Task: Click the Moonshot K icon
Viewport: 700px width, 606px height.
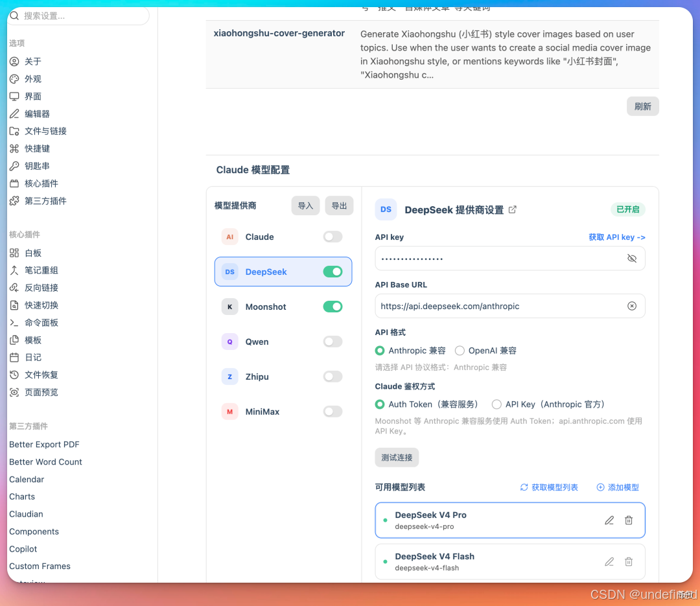Action: coord(230,307)
